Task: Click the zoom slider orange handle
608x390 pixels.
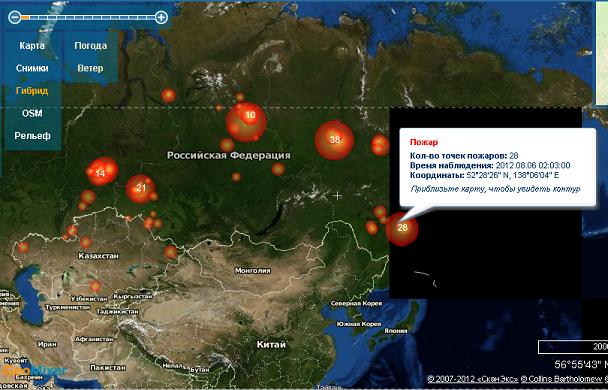Action: pyautogui.click(x=25, y=17)
